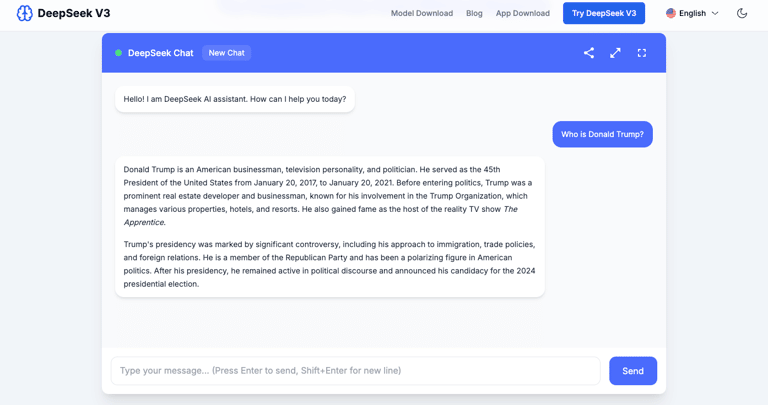Click the green online status dot
768x405 pixels.
tap(118, 53)
